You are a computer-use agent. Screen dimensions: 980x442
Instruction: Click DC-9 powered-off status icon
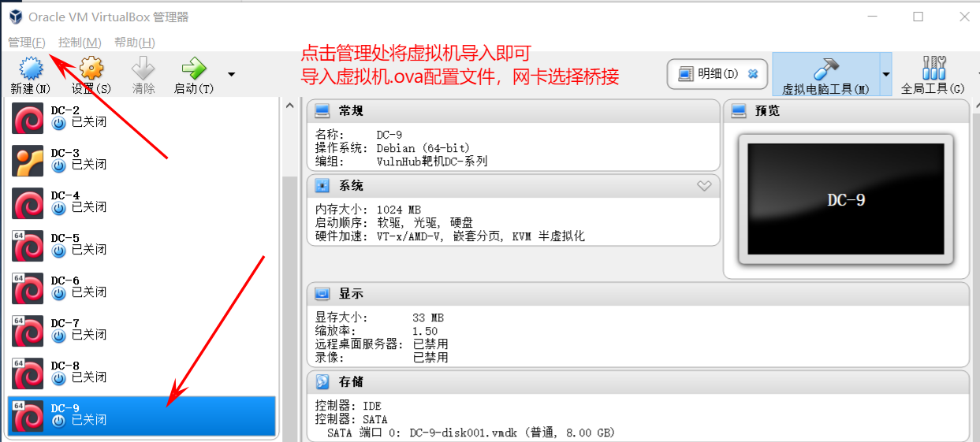pyautogui.click(x=58, y=421)
